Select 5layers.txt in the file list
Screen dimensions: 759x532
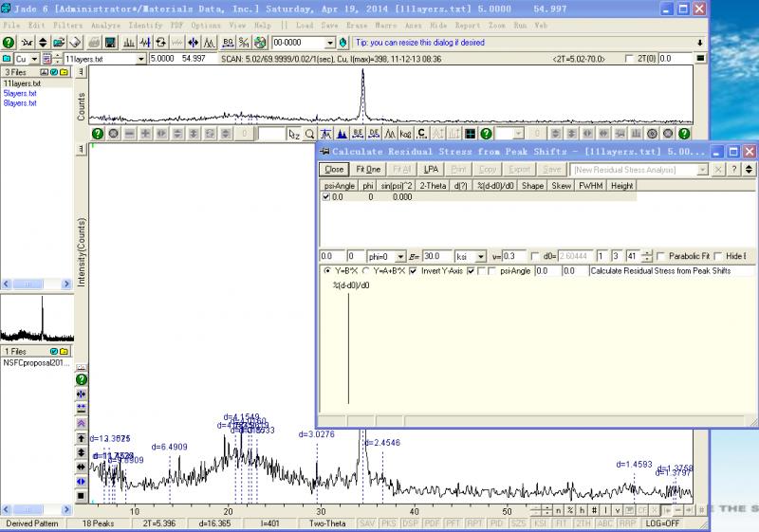20,93
